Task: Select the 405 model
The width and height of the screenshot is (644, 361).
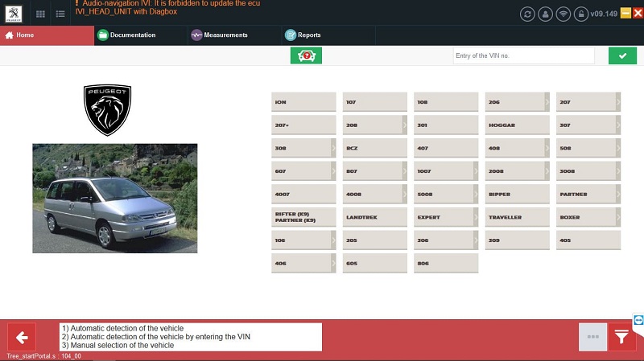Action: click(588, 240)
